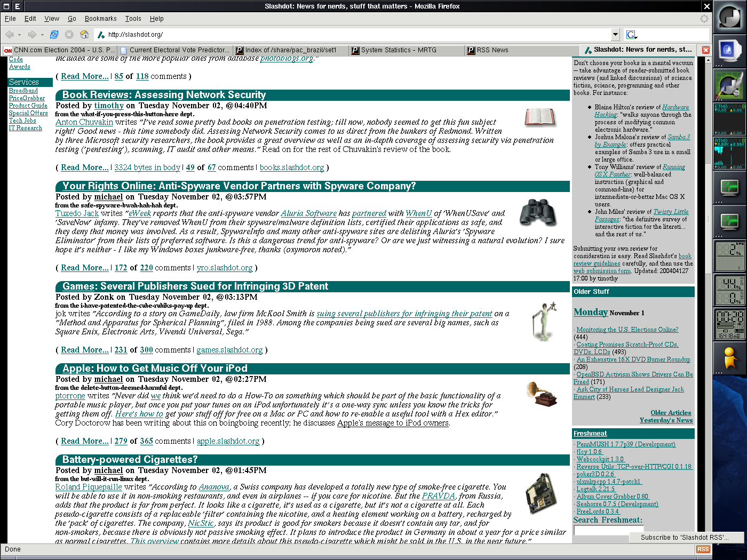Open the Broadband link in Services sidebar
The height and width of the screenshot is (560, 747).
23,91
